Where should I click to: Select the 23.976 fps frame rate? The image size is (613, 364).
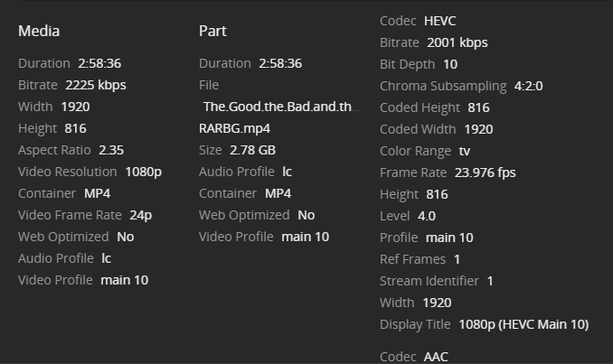[486, 173]
